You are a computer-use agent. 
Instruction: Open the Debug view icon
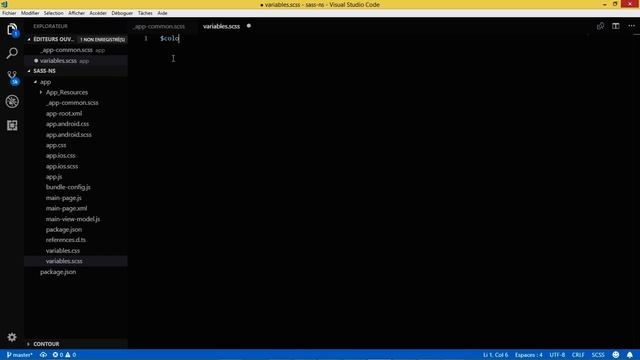(12, 101)
